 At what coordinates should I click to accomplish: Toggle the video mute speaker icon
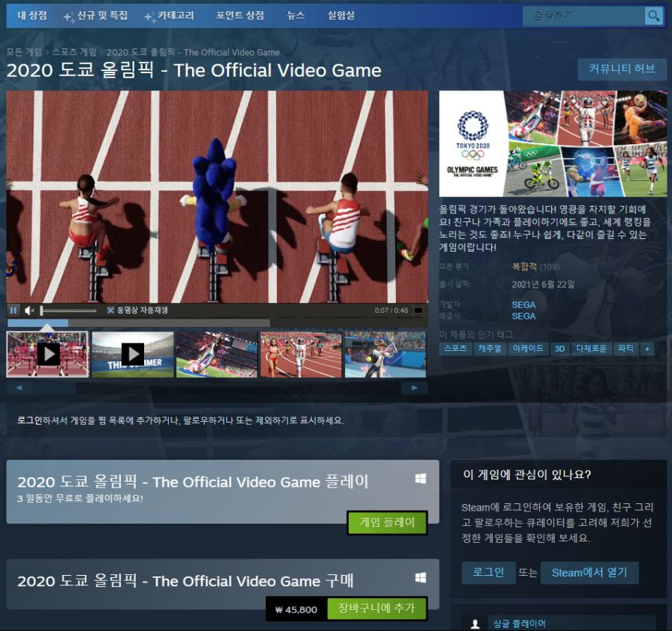pos(29,311)
